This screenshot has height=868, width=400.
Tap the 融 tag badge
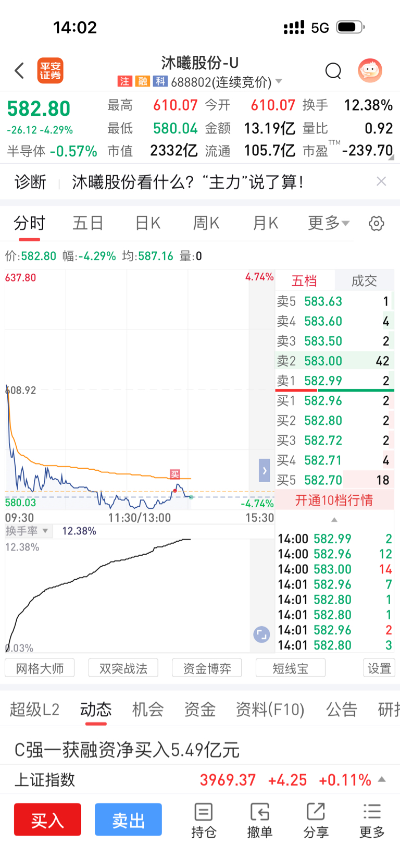[142, 81]
